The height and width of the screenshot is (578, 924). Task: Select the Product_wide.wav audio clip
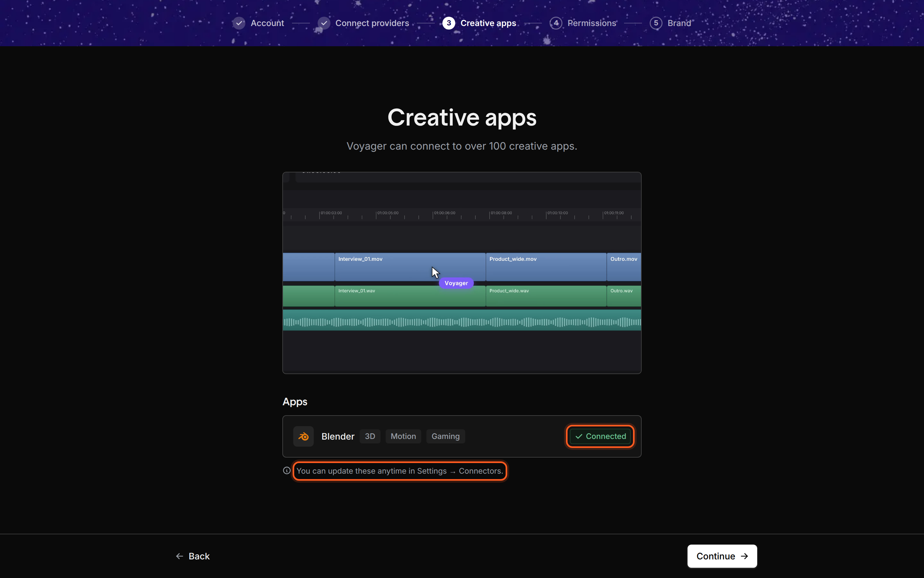click(x=546, y=296)
